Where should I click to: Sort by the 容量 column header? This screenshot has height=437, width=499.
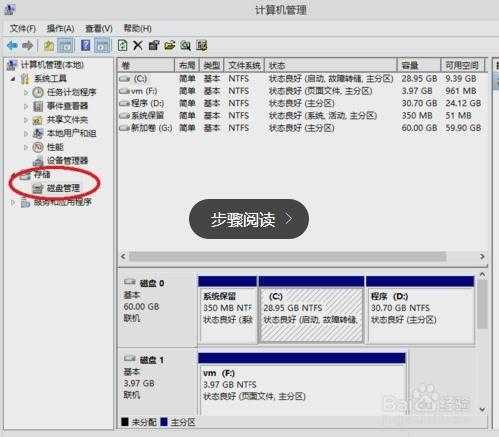tap(419, 65)
